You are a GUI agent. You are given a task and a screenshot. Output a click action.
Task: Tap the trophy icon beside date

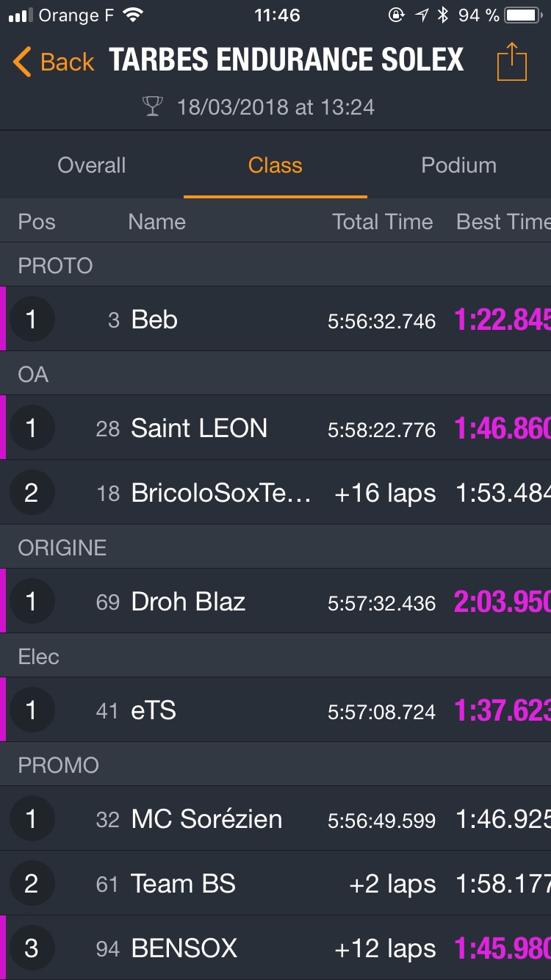click(152, 107)
